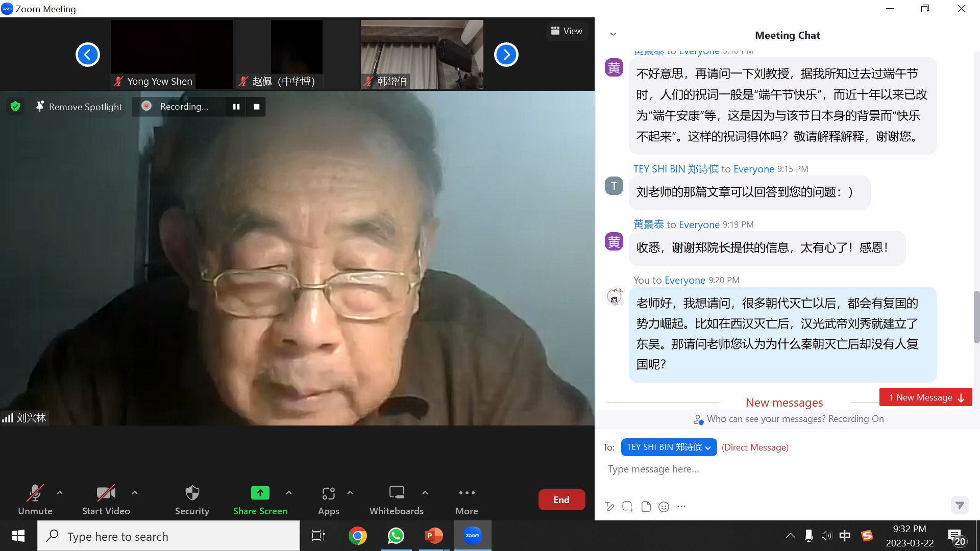The image size is (980, 551).
Task: Click the chat panel scrollbar
Action: pos(976,316)
